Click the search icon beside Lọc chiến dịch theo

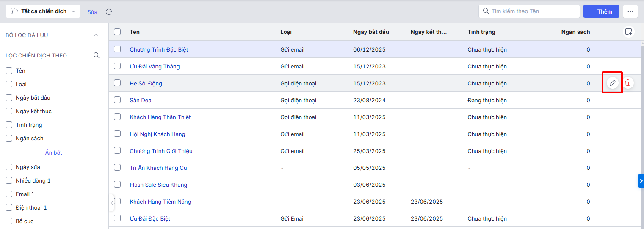pos(97,55)
